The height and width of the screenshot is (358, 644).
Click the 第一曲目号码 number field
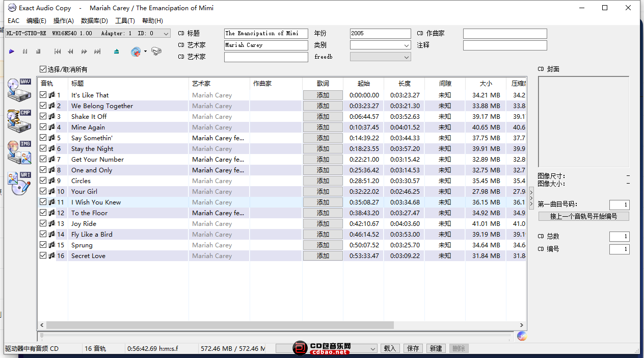coord(619,205)
